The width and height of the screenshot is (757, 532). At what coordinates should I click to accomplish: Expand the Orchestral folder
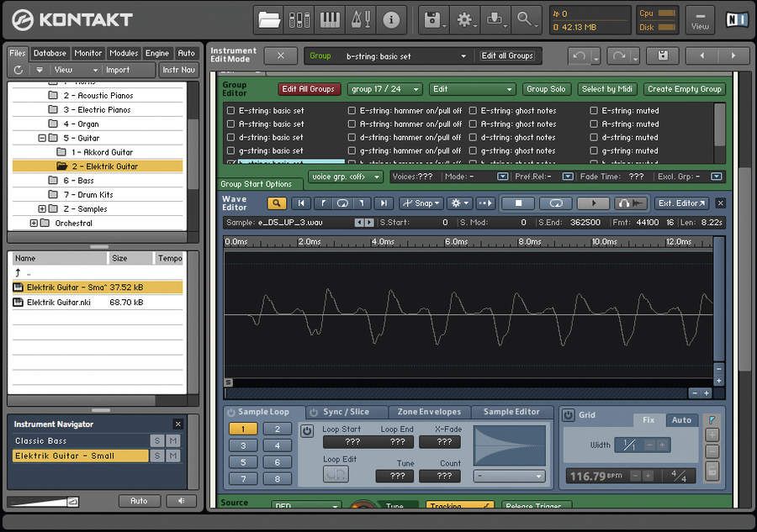tap(34, 224)
